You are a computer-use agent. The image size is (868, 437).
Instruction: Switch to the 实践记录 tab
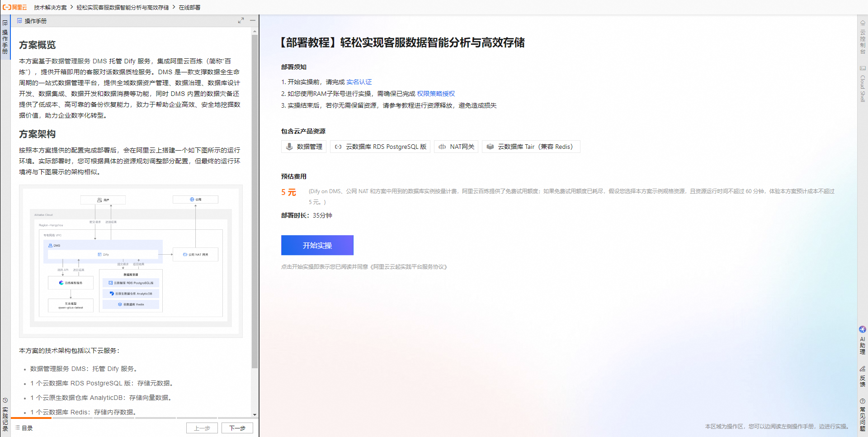click(5, 414)
